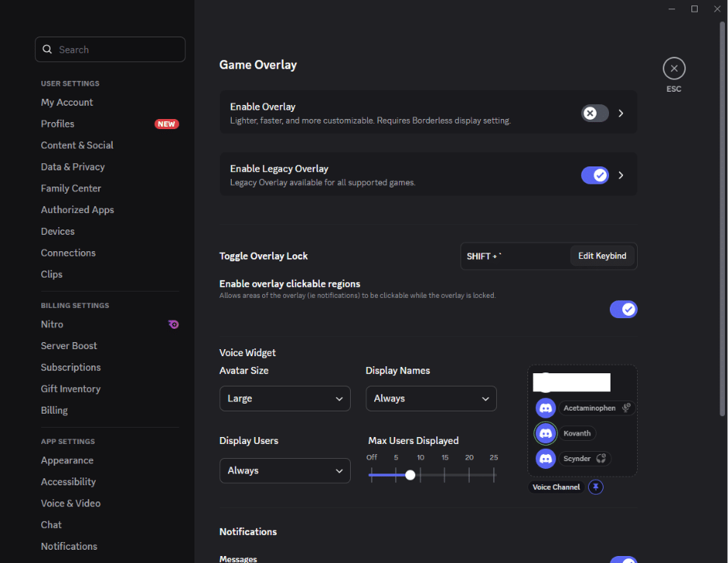Expand the Enable Legacy Overlay chevron arrow
The image size is (728, 563).
click(621, 176)
